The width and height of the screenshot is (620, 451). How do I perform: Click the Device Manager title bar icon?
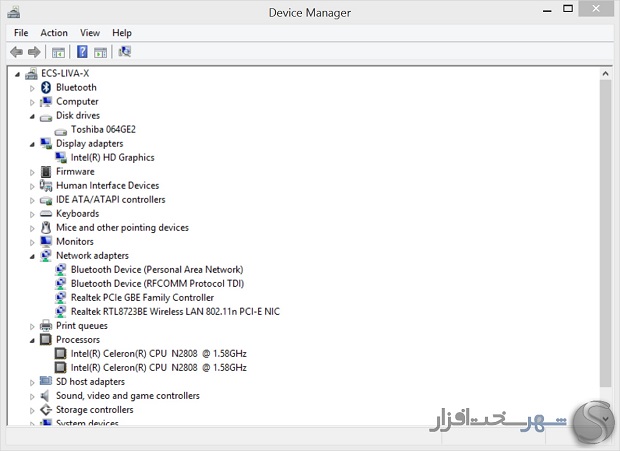(14, 12)
